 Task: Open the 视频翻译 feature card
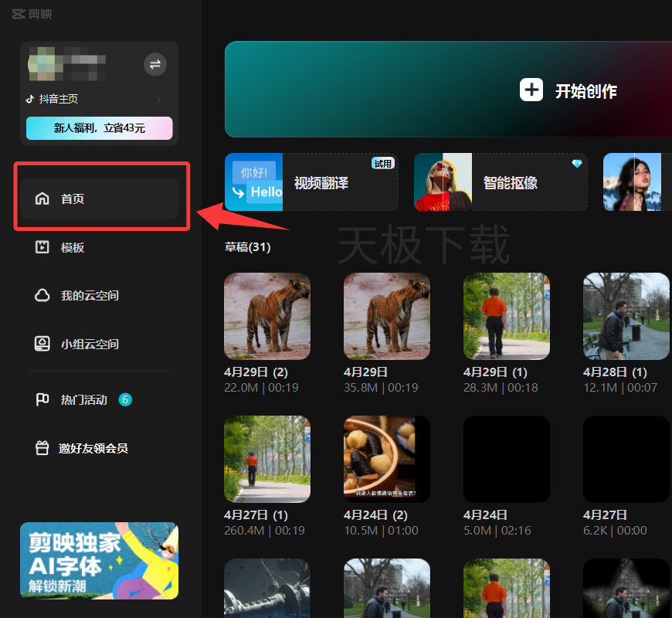tap(311, 182)
